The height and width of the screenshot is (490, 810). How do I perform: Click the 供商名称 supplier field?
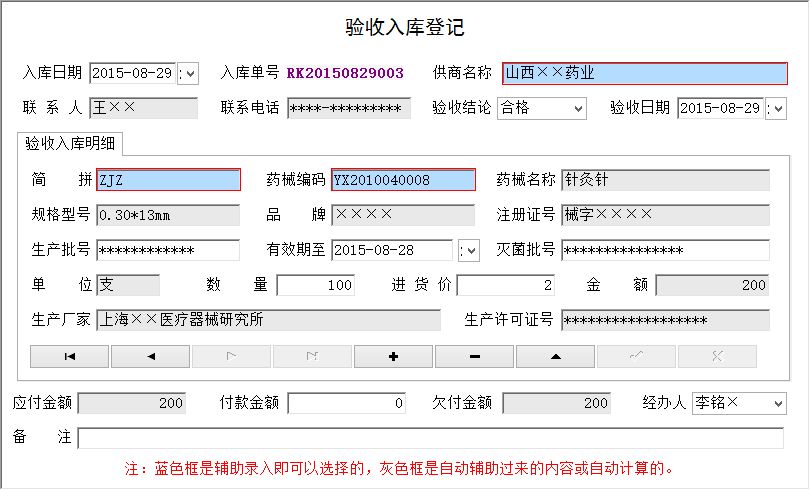click(x=645, y=73)
